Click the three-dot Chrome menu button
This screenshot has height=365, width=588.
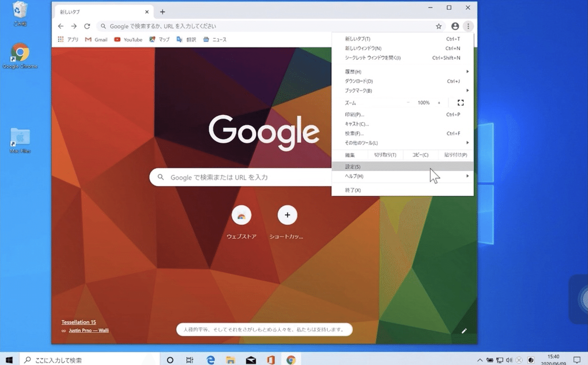click(x=468, y=26)
